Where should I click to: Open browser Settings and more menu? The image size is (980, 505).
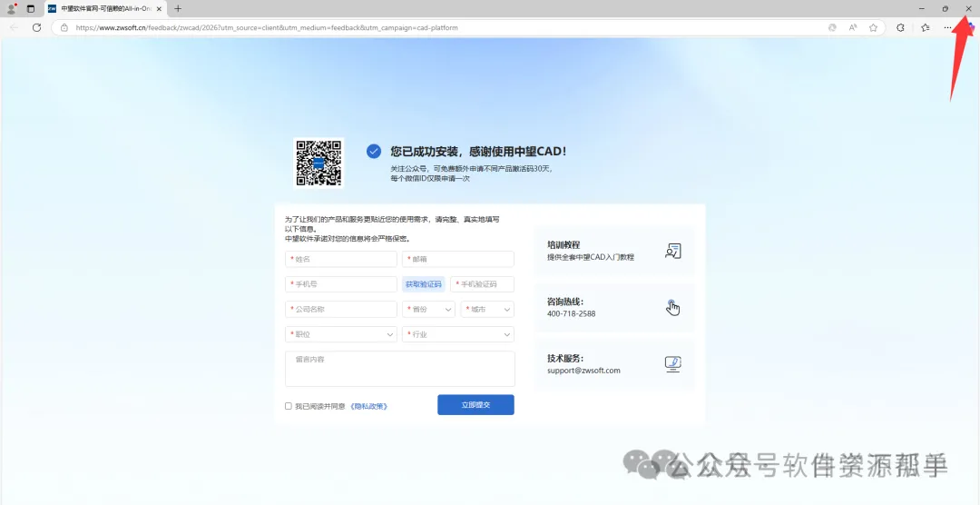(947, 27)
